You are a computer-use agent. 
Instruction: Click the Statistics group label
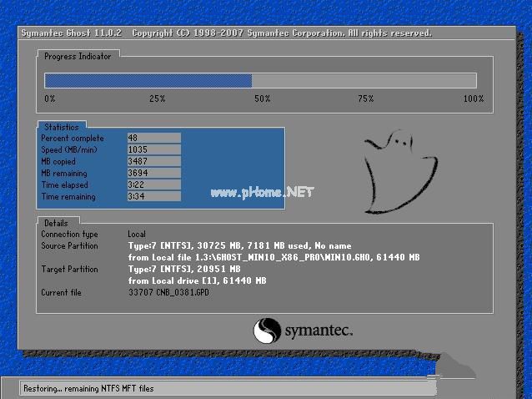click(x=62, y=127)
